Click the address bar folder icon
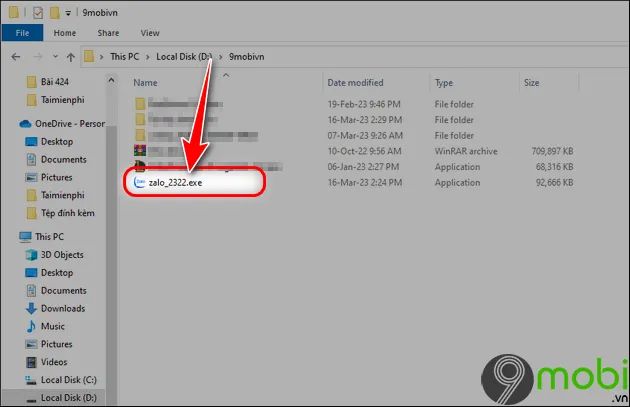The width and height of the screenshot is (630, 407). [x=89, y=57]
